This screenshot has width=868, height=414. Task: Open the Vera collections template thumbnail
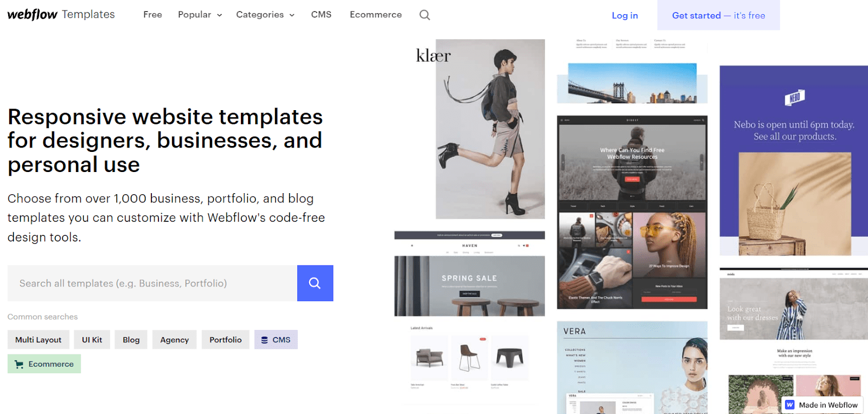pyautogui.click(x=632, y=367)
